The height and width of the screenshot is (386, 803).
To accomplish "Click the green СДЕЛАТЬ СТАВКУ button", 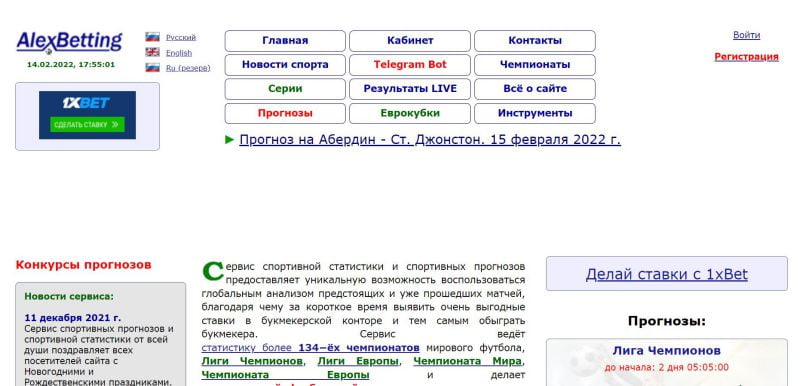I will point(87,124).
